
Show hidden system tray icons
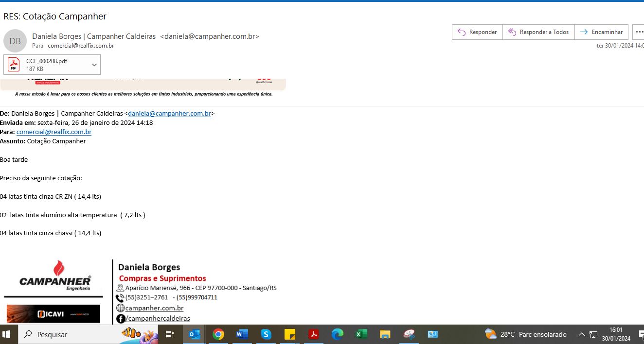581,334
